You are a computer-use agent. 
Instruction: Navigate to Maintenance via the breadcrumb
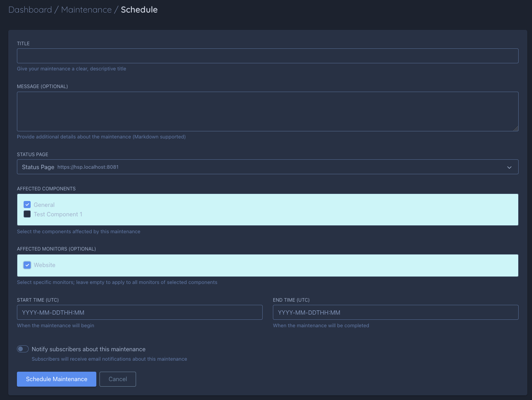pos(86,9)
